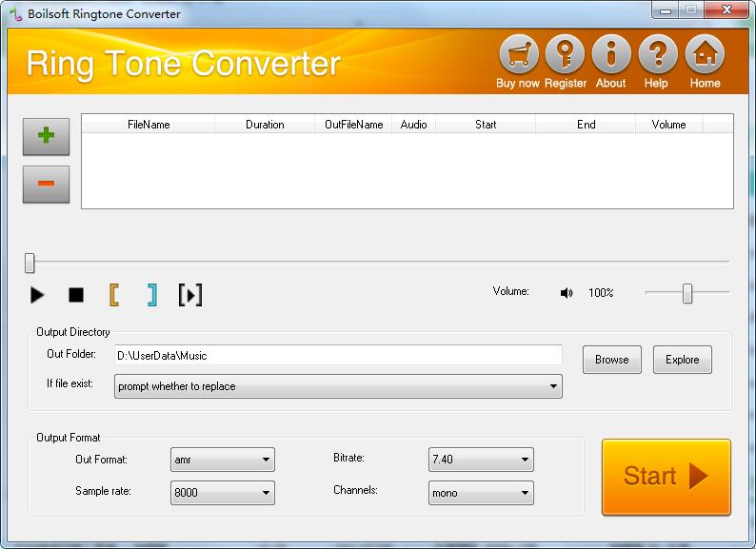Expand the If file exist dropdown
756x549 pixels.
click(553, 386)
